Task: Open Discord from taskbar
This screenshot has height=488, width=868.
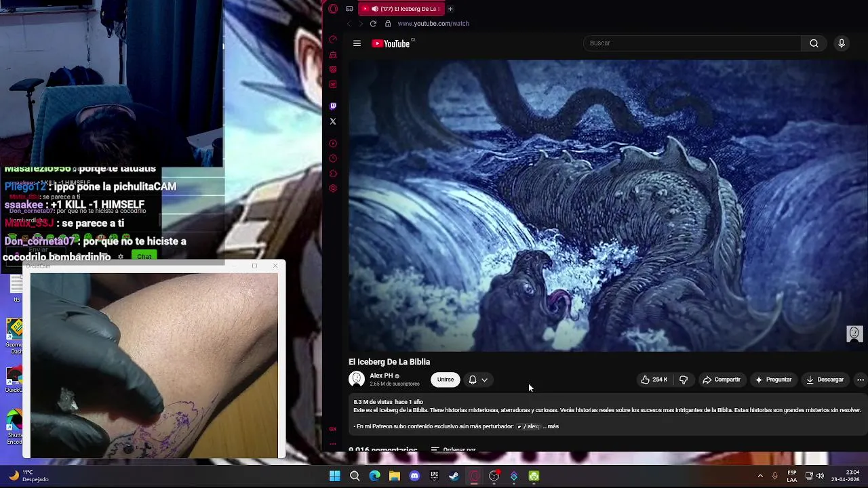Action: click(414, 476)
